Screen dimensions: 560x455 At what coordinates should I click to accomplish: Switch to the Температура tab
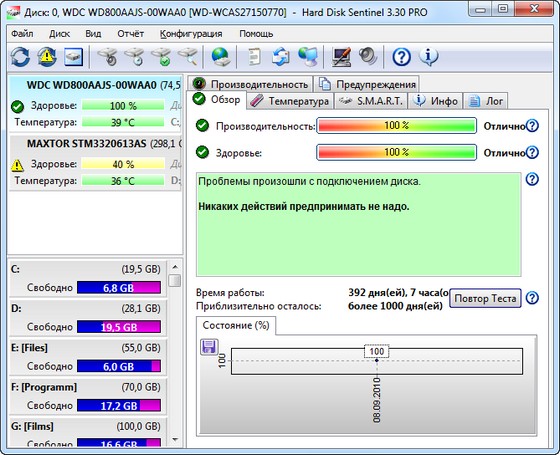click(x=290, y=101)
